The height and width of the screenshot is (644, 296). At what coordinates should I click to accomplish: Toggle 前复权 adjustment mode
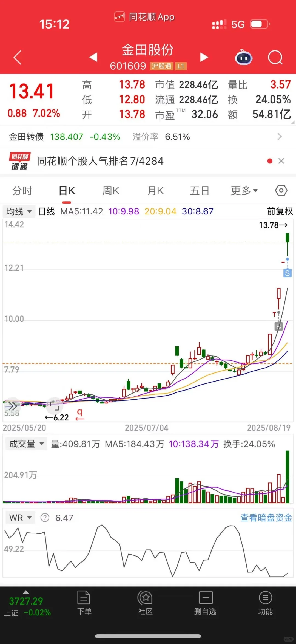280,211
